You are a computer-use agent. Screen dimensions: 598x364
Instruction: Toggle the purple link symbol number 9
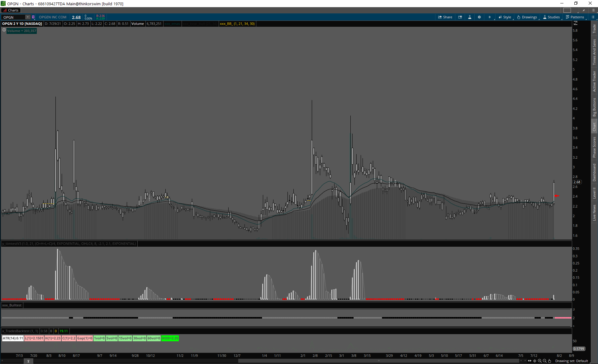coord(33,17)
